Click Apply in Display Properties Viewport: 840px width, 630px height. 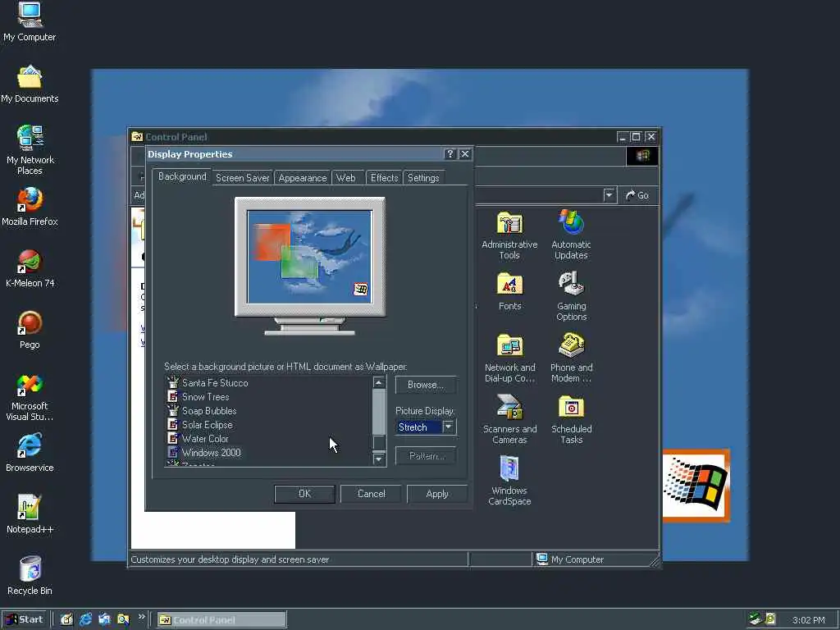tap(437, 493)
